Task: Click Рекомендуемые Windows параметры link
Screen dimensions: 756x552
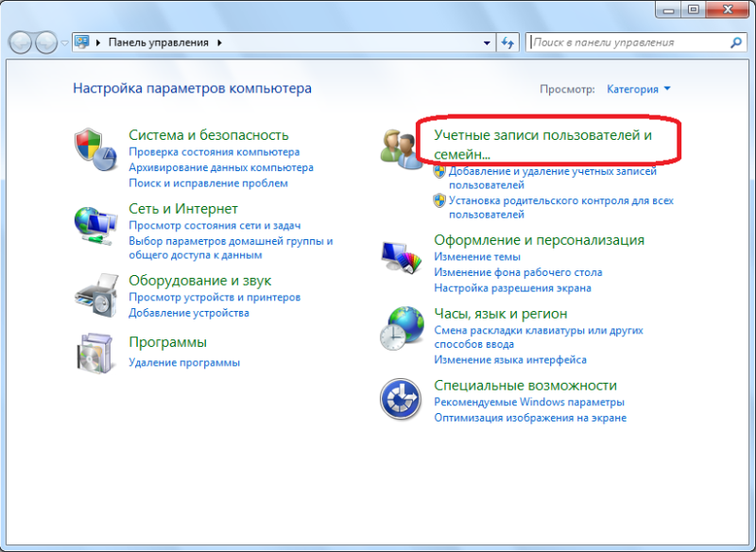Action: click(x=529, y=402)
